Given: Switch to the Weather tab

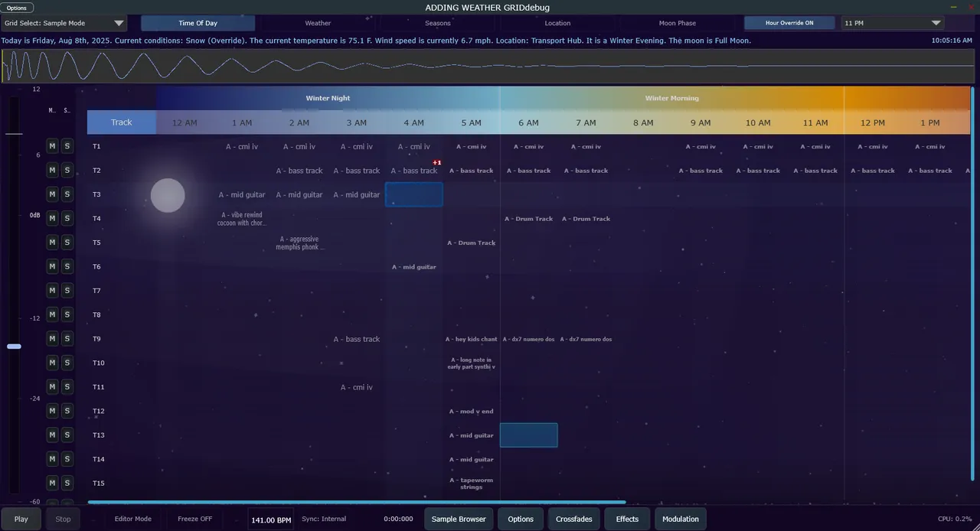Looking at the screenshot, I should click(318, 22).
